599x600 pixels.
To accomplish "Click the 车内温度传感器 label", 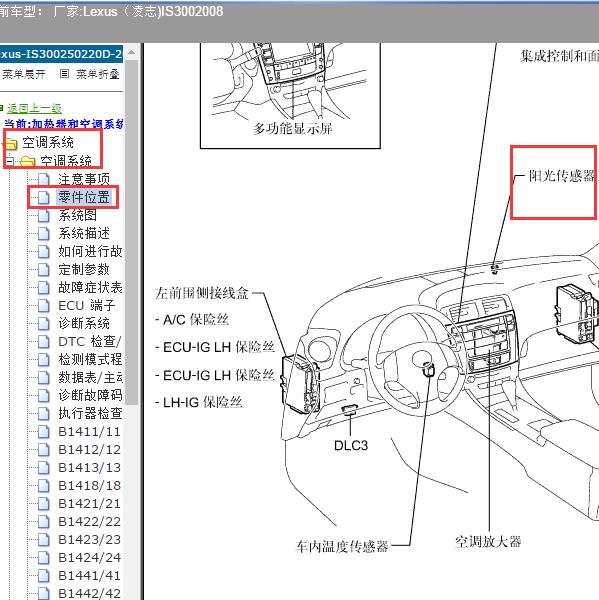I will click(x=342, y=546).
